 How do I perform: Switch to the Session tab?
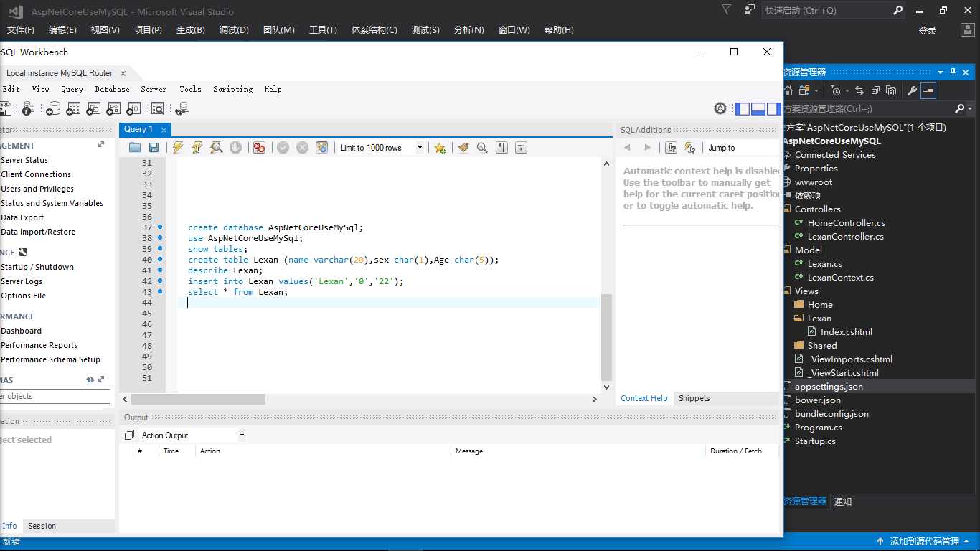tap(42, 526)
